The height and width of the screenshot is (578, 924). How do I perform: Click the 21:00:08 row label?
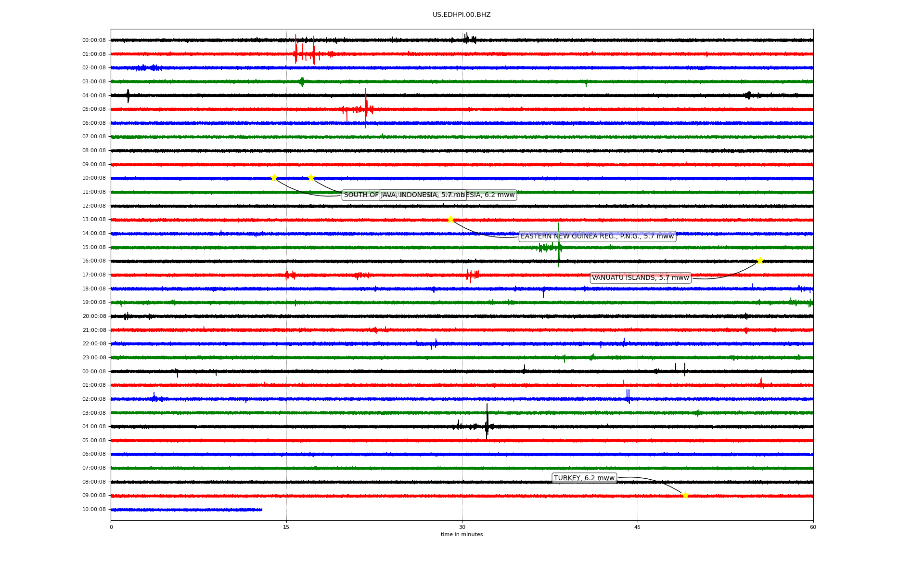(x=94, y=330)
